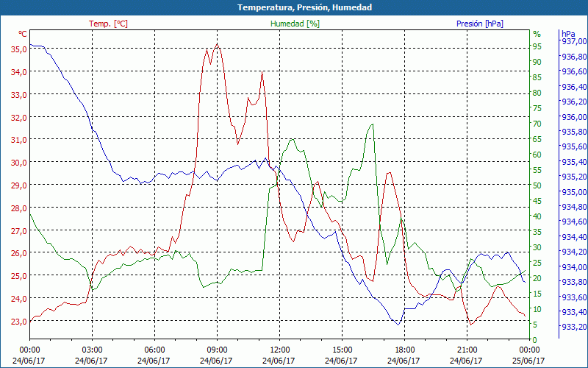
Task: Click the '°C' unit label on temperature axis
Action: tap(23, 34)
